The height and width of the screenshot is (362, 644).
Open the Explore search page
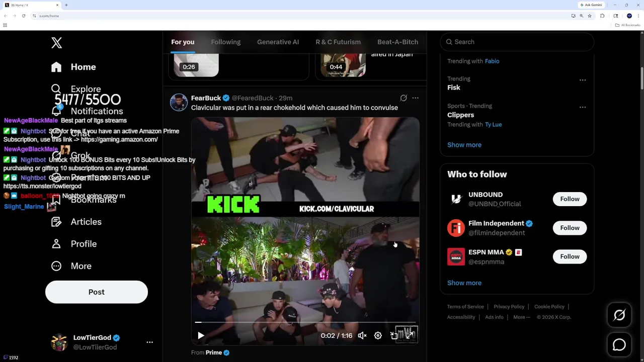[x=76, y=89]
